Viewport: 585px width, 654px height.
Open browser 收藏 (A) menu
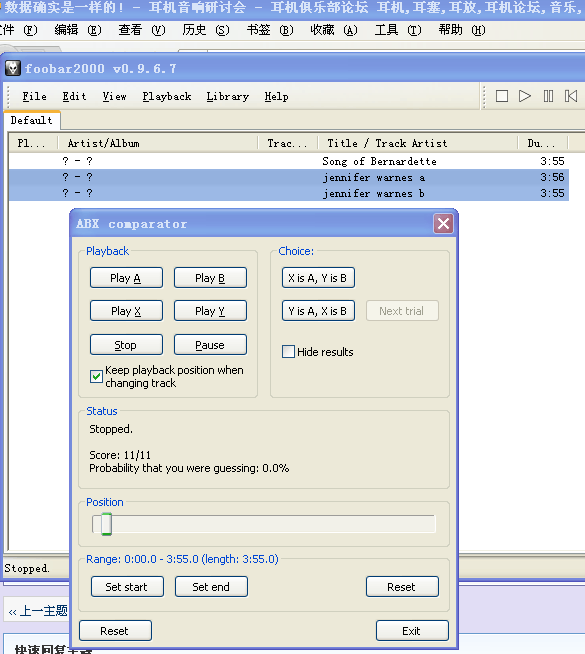coord(334,30)
